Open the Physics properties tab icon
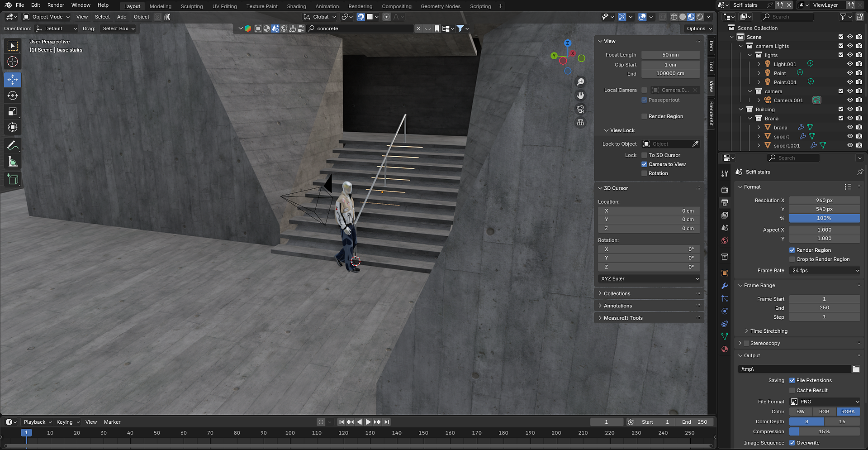The width and height of the screenshot is (868, 450). click(725, 311)
